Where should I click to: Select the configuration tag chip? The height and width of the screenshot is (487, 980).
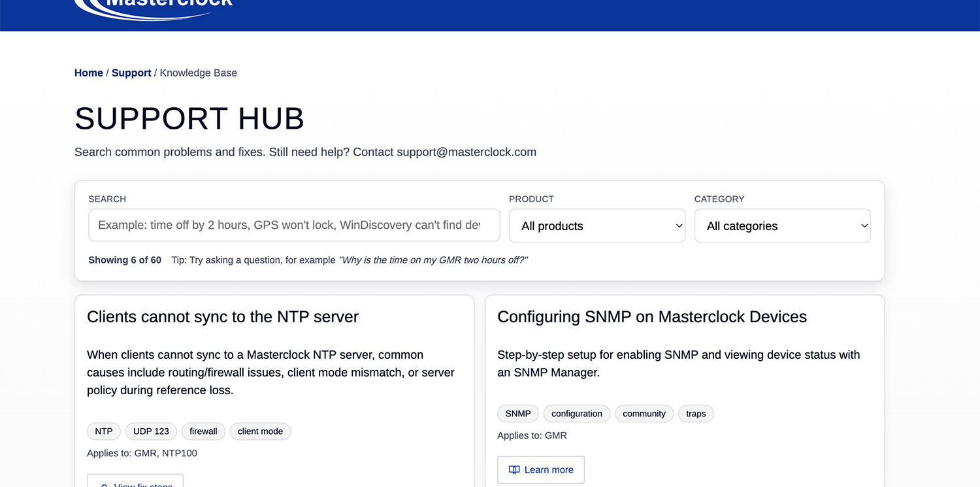pos(577,414)
